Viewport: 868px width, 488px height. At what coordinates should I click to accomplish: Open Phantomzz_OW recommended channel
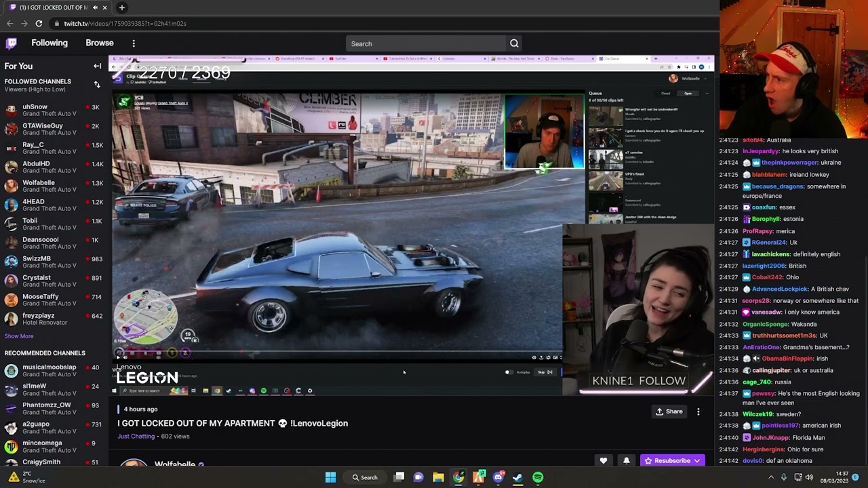[54, 409]
